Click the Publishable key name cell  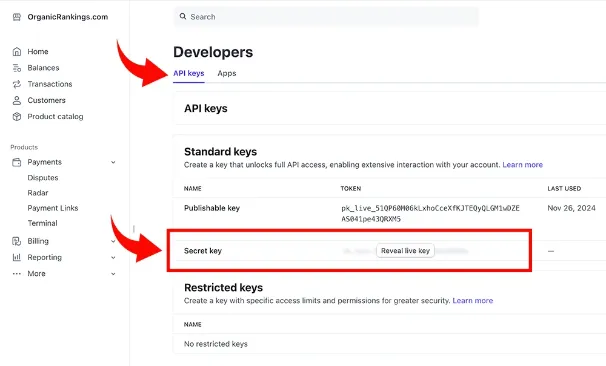(x=212, y=208)
